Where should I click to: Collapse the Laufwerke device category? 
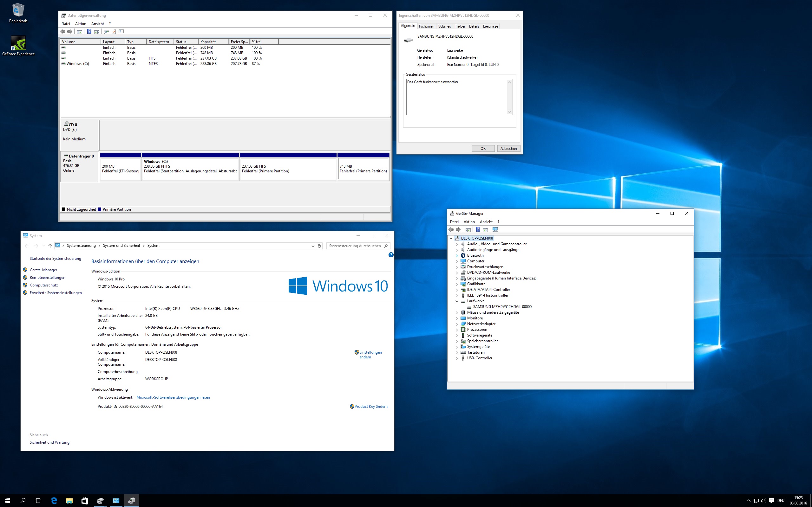tap(457, 301)
